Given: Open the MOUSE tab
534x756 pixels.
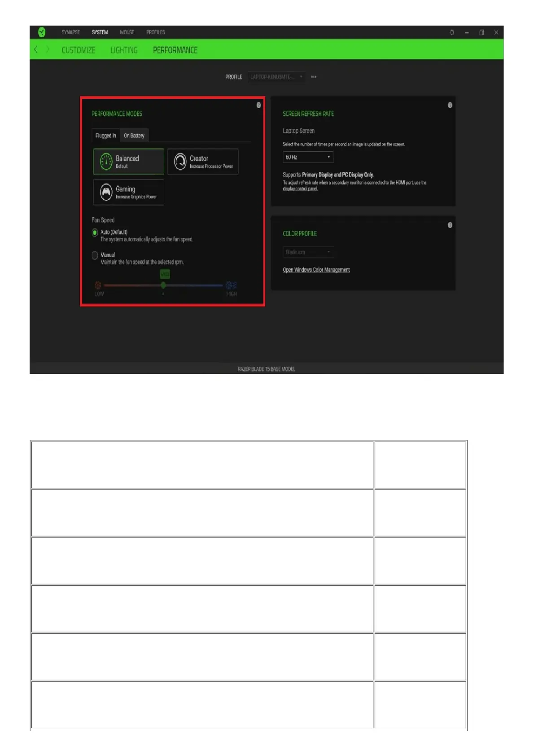Looking at the screenshot, I should (127, 32).
